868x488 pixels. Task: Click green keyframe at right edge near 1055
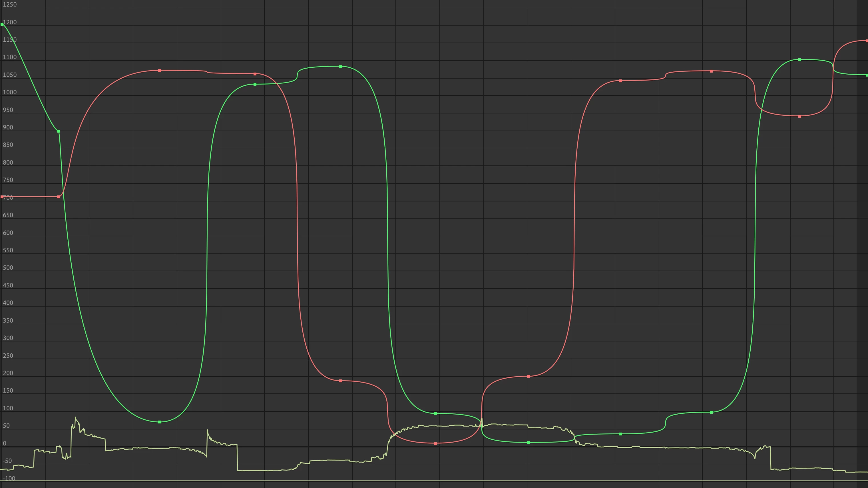tap(867, 75)
